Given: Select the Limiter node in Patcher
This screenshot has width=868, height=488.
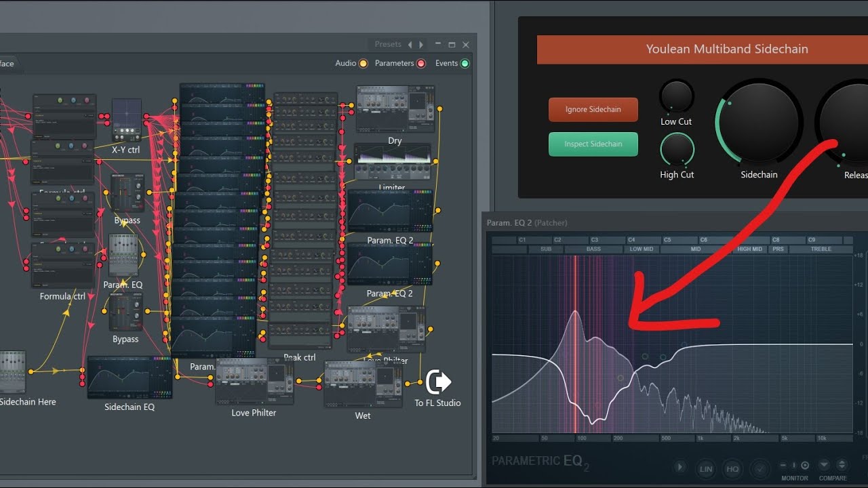Looking at the screenshot, I should pos(392,161).
